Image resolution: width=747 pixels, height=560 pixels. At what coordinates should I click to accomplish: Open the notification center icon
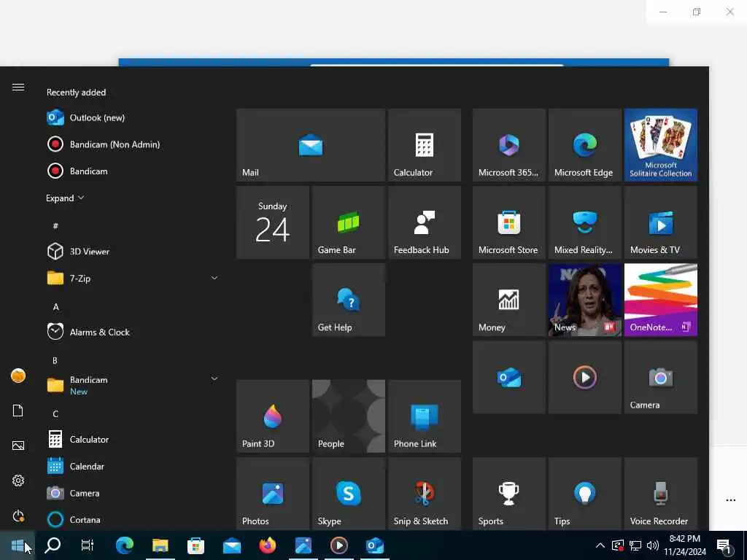724,545
